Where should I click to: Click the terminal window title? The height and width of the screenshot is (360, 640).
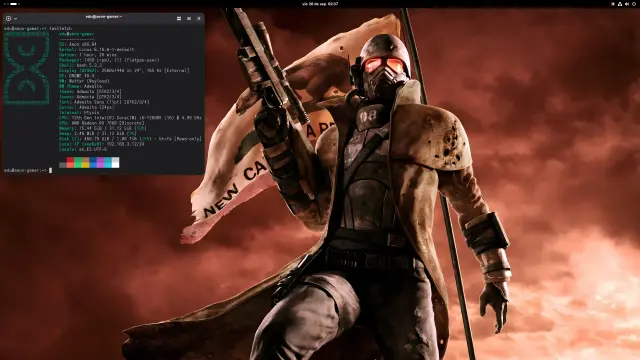pos(104,17)
